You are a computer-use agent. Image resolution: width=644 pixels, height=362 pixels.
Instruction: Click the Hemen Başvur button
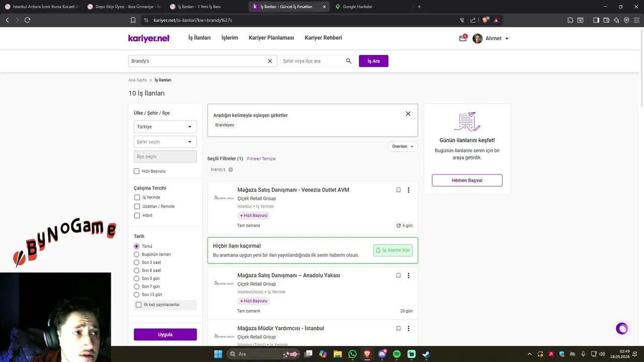pos(467,180)
